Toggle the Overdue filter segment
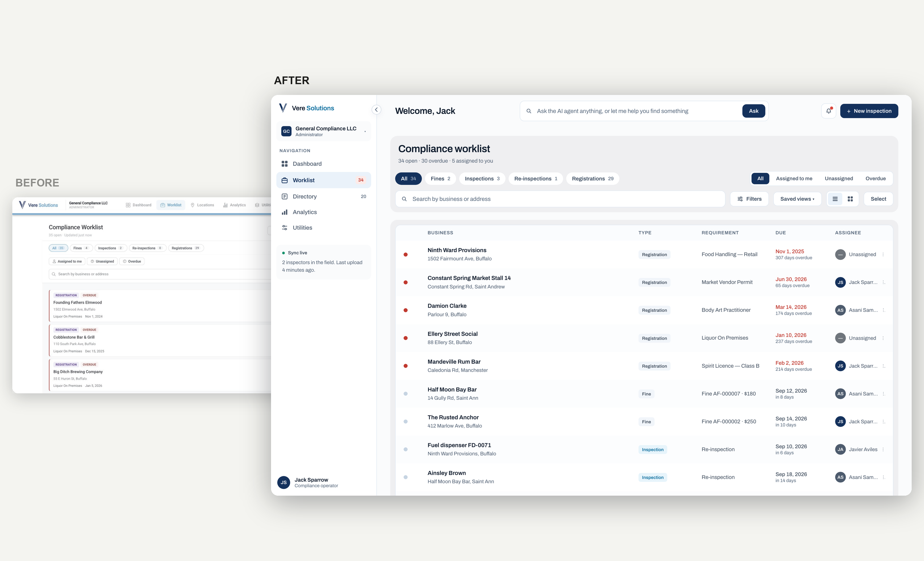The image size is (924, 561). coord(875,178)
